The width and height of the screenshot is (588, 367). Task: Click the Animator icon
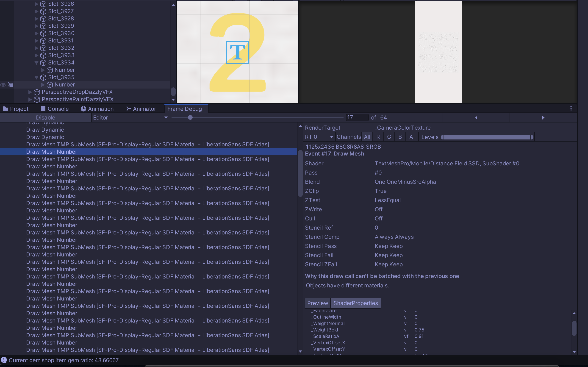tap(129, 108)
